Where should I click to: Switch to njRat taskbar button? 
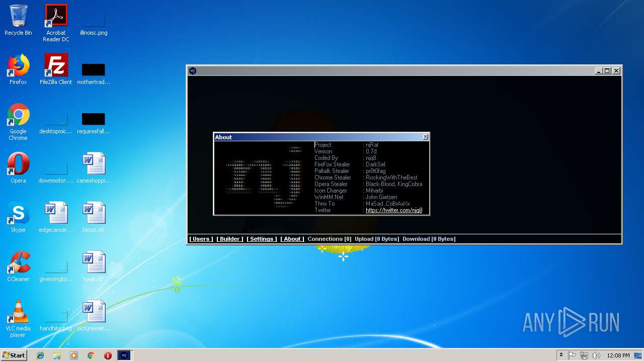[x=124, y=355]
